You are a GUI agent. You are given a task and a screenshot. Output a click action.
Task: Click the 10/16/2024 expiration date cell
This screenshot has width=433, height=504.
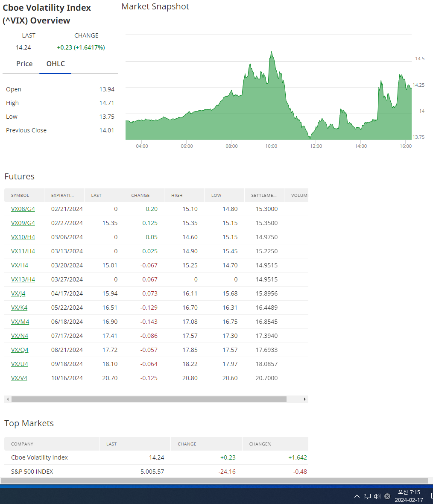pos(67,378)
